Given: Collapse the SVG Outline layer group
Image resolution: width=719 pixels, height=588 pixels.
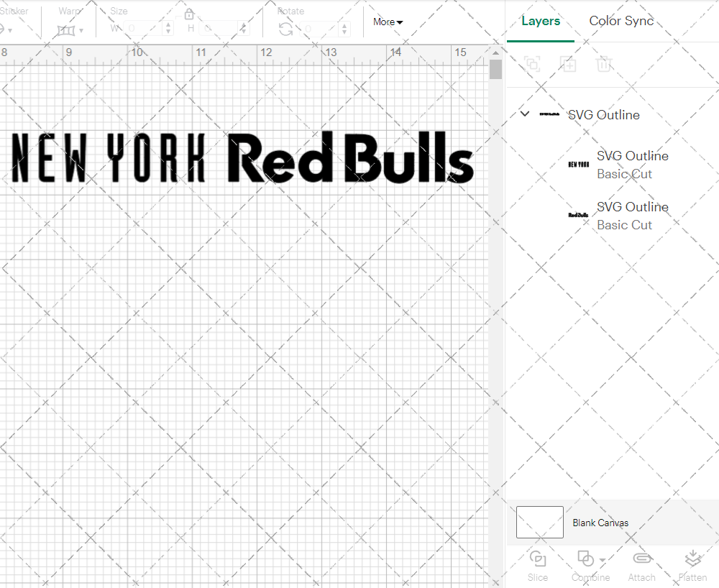Looking at the screenshot, I should [x=524, y=114].
